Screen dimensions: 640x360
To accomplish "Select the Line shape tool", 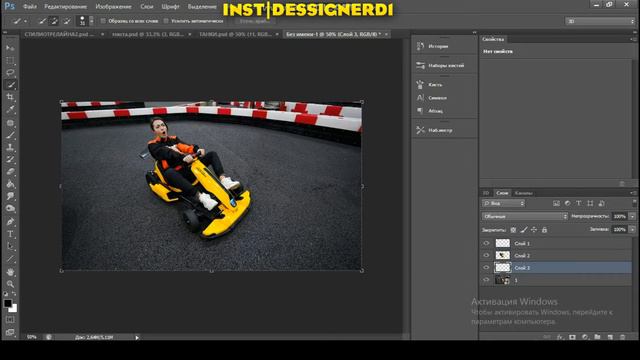I will pos(10,259).
